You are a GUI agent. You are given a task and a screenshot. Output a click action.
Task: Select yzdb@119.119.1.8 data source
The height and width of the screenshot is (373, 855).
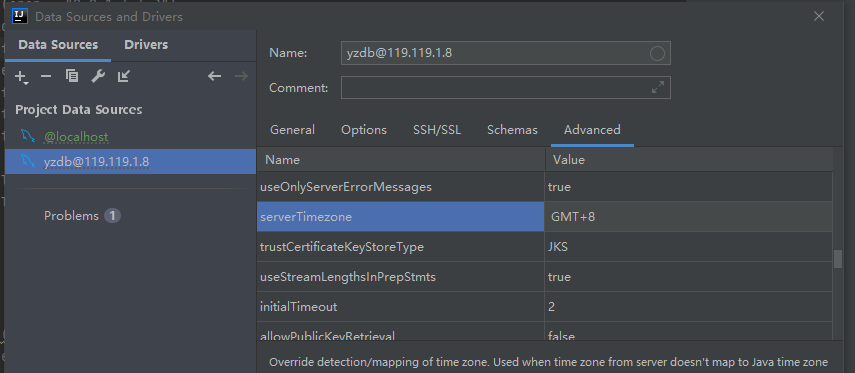click(130, 162)
